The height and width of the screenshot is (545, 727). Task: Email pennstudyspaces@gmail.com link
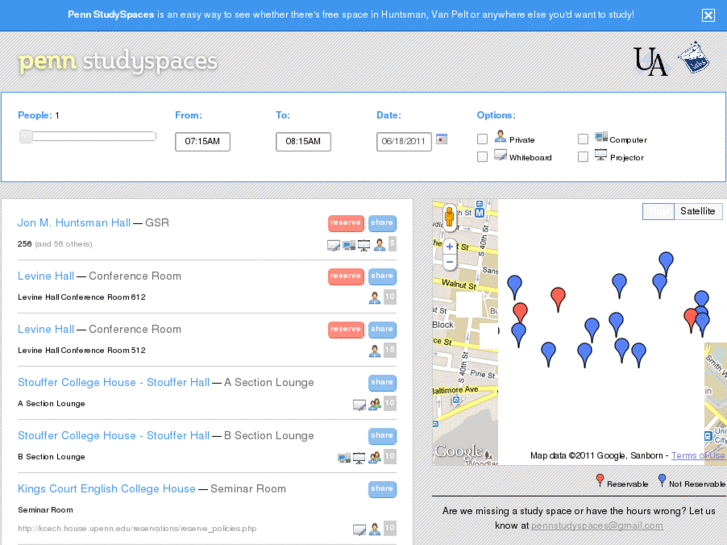click(x=597, y=526)
